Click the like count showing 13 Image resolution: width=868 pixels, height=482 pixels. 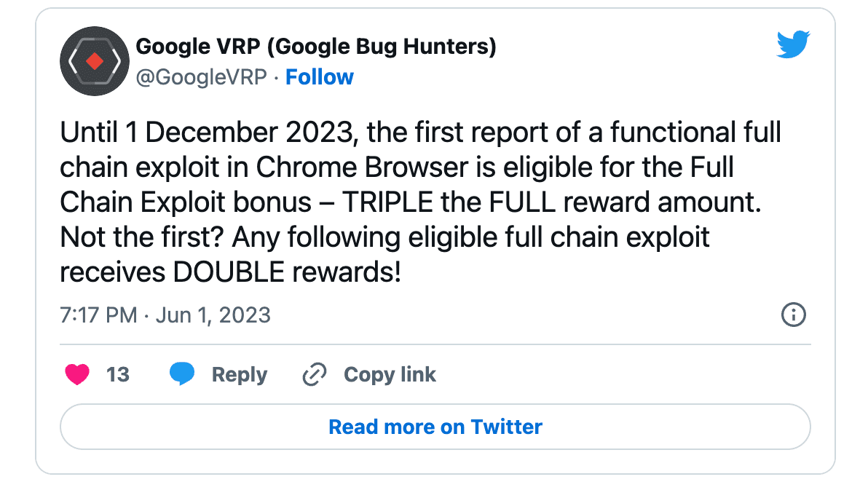coord(117,374)
